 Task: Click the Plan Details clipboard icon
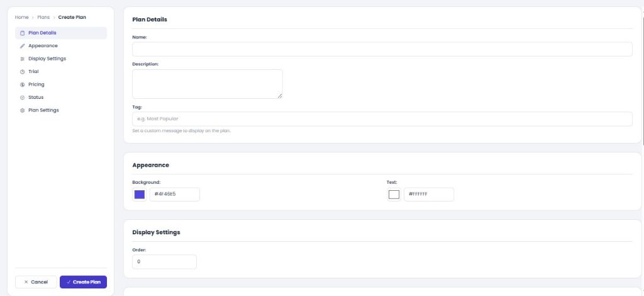23,33
